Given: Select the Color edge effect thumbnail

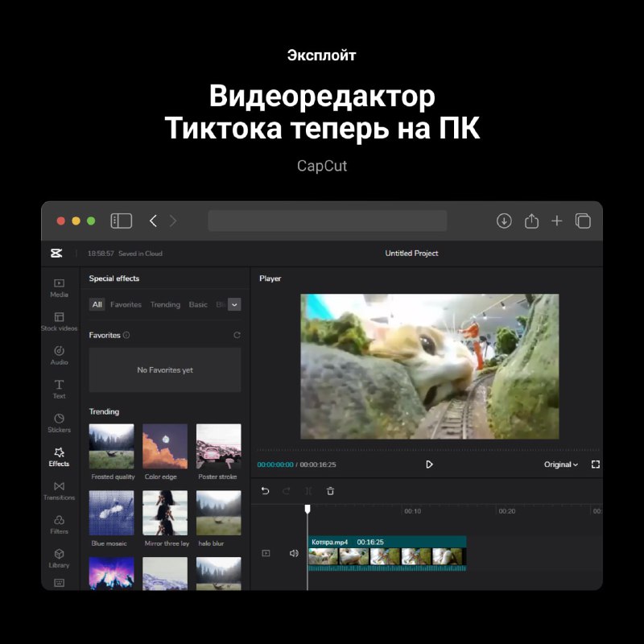Looking at the screenshot, I should tap(165, 446).
